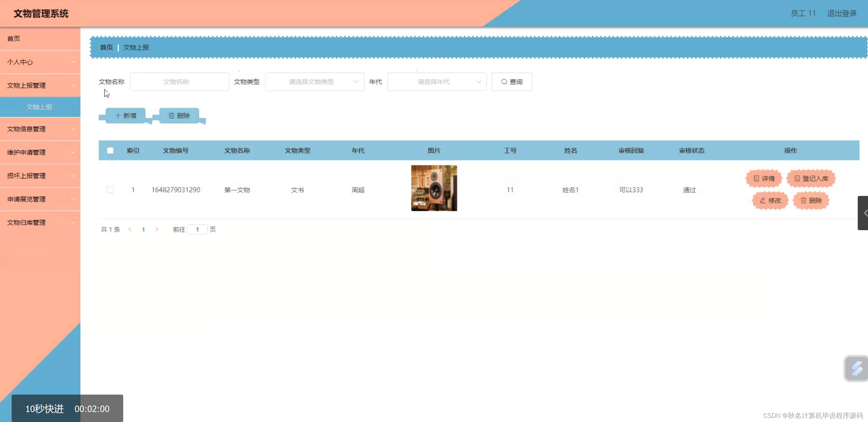Click 首页 in the breadcrumb
Viewport: 868px width, 422px height.
point(106,47)
